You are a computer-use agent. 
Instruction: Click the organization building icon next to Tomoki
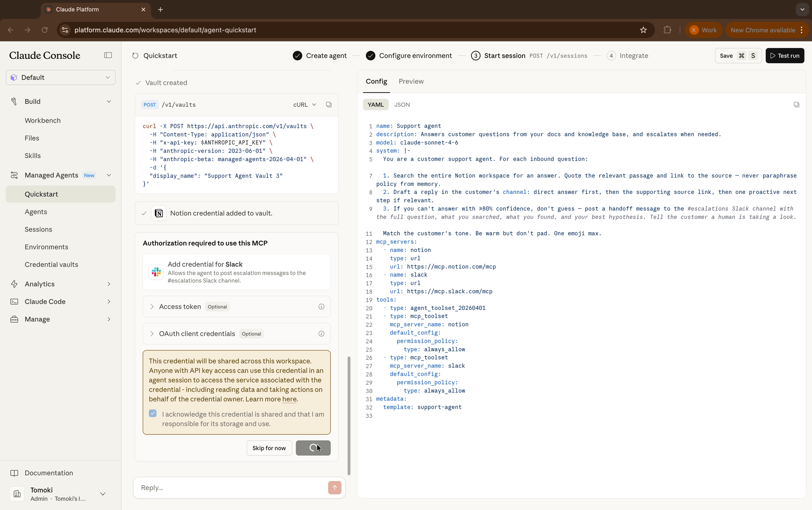(17, 494)
